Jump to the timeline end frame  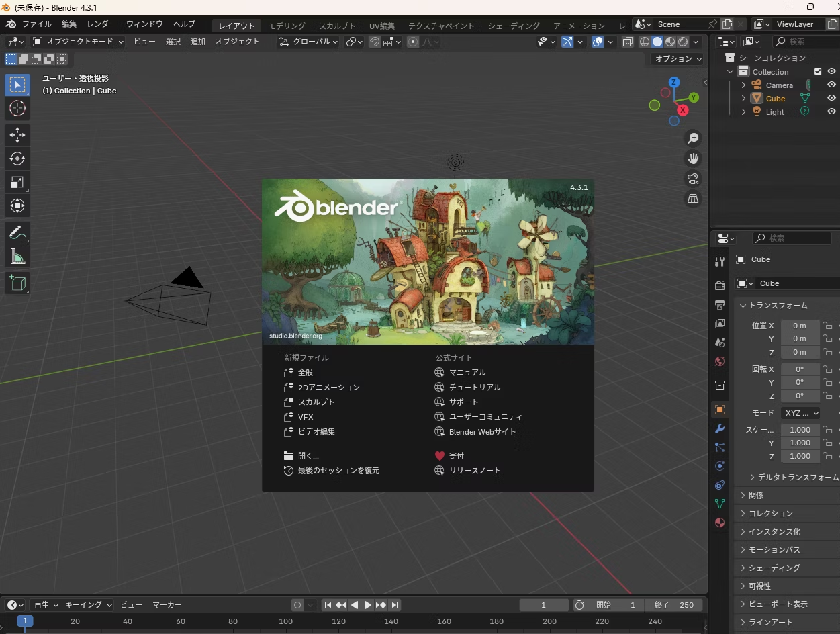pyautogui.click(x=395, y=605)
